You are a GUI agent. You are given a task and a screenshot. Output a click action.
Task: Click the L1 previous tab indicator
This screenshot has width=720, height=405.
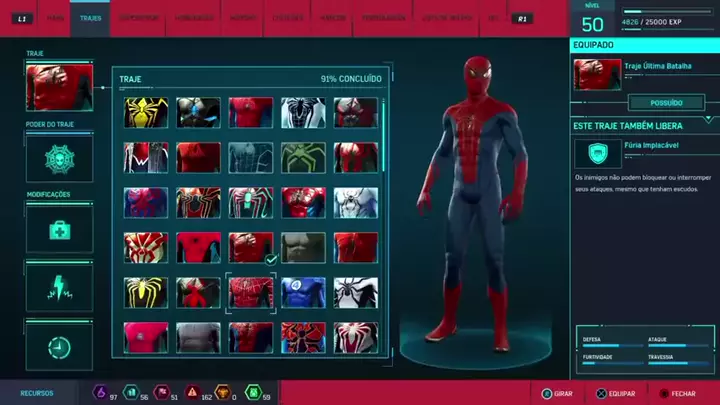click(22, 19)
